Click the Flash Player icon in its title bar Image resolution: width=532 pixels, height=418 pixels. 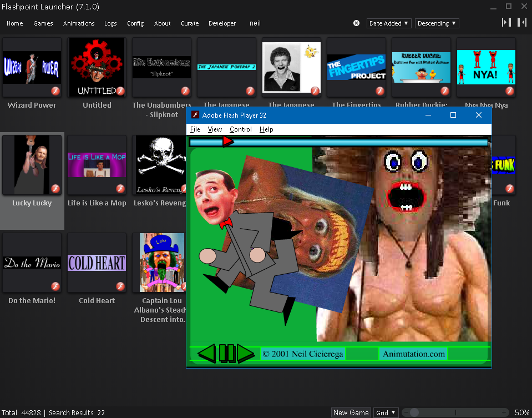[x=195, y=115]
